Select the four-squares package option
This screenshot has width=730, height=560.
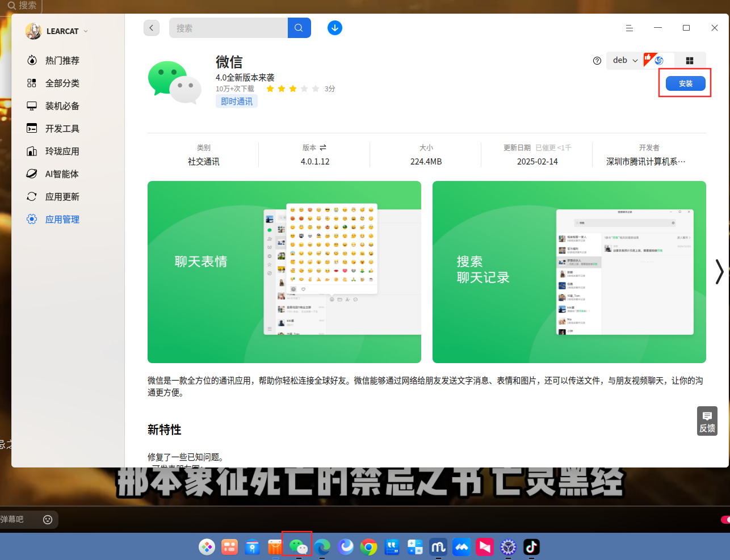(x=690, y=61)
